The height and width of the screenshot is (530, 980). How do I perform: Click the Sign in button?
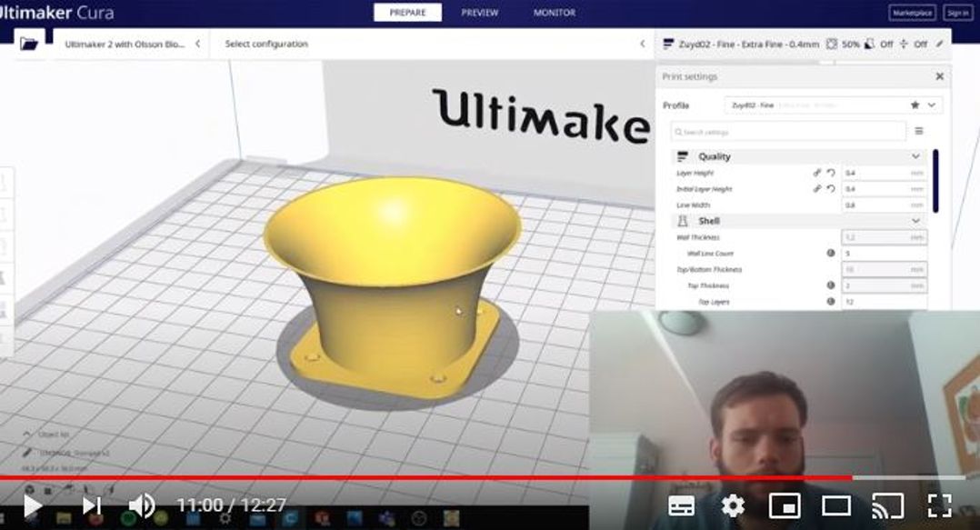tap(957, 13)
